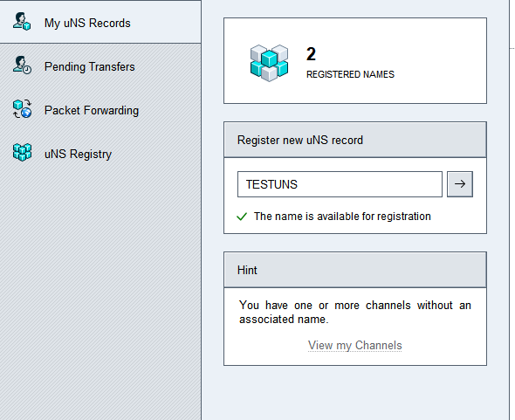Click the My uNS Records person-cube icon

coord(22,21)
